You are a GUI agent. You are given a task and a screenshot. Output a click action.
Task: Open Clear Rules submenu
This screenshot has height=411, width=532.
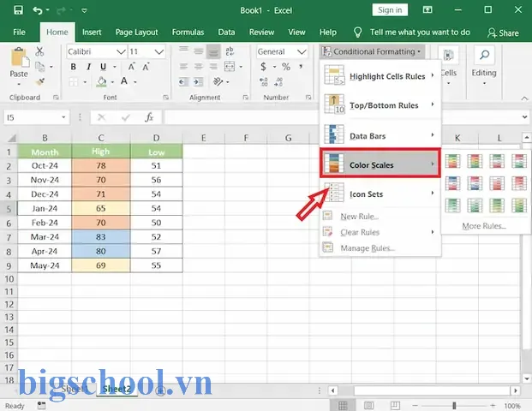click(380, 232)
